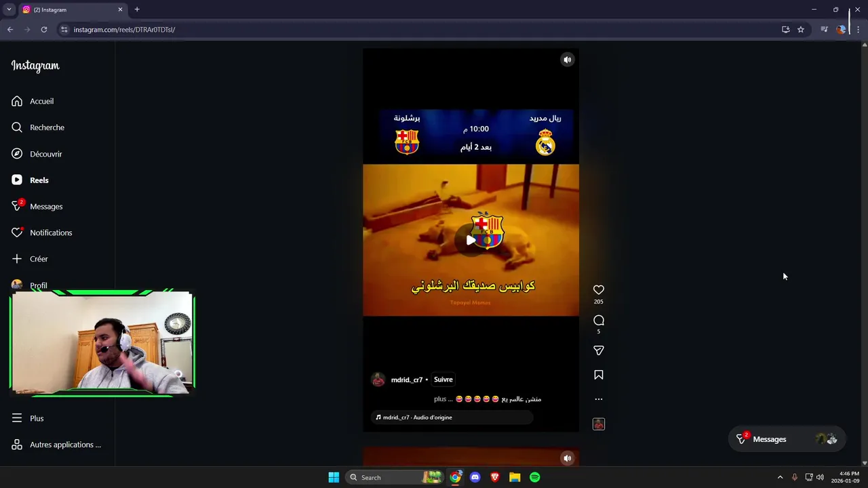The image size is (868, 488).
Task: Open a new browser tab
Action: click(x=137, y=9)
